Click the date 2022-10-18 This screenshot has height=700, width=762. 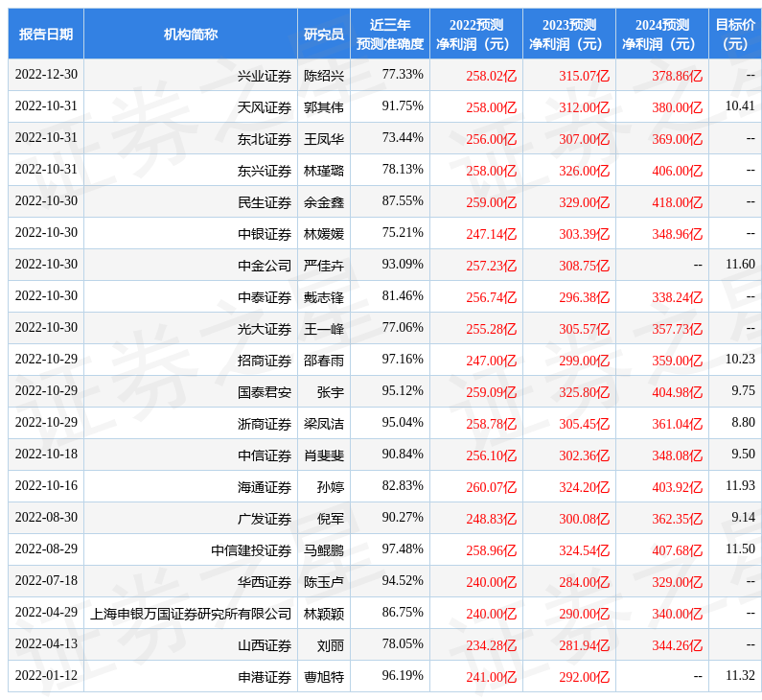[46, 454]
